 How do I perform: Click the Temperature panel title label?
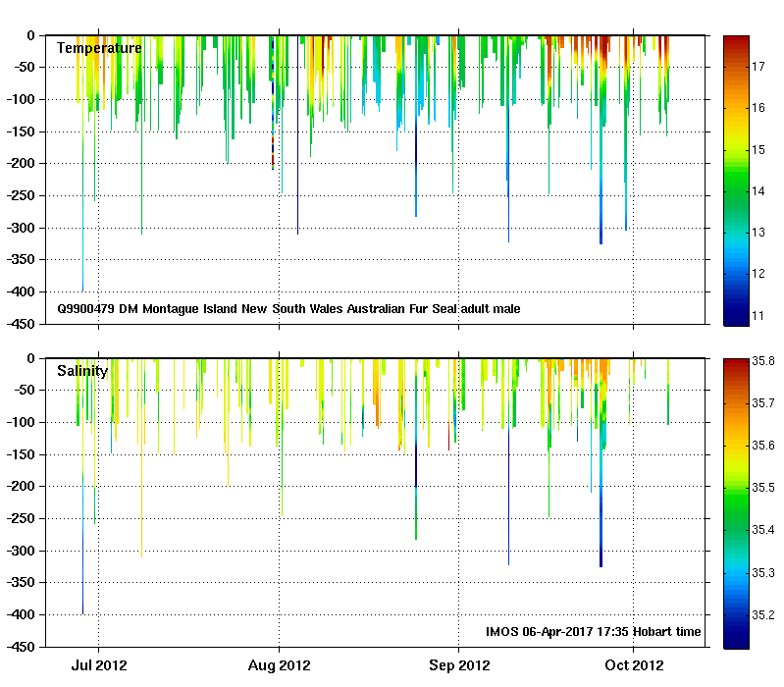(99, 48)
